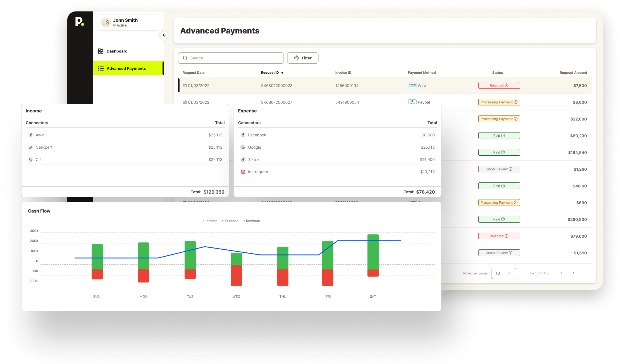
Task: Click the Wire transfer payment icon
Action: 412,85
